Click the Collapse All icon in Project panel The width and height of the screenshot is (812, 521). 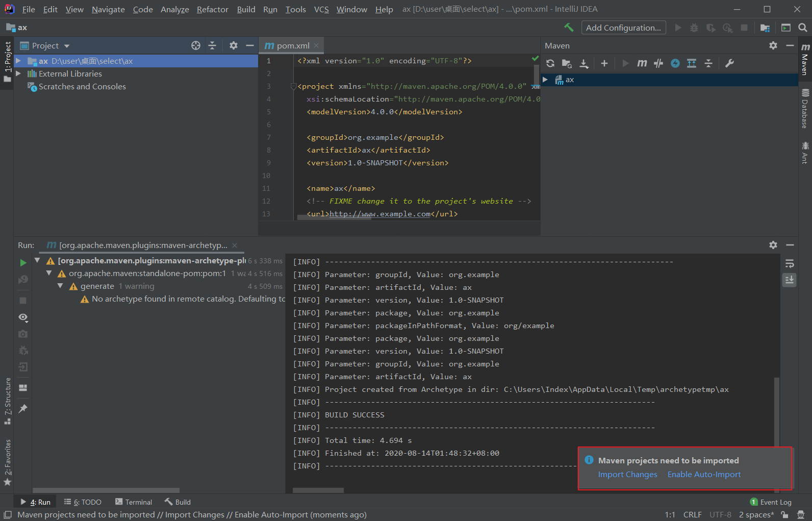pos(212,45)
